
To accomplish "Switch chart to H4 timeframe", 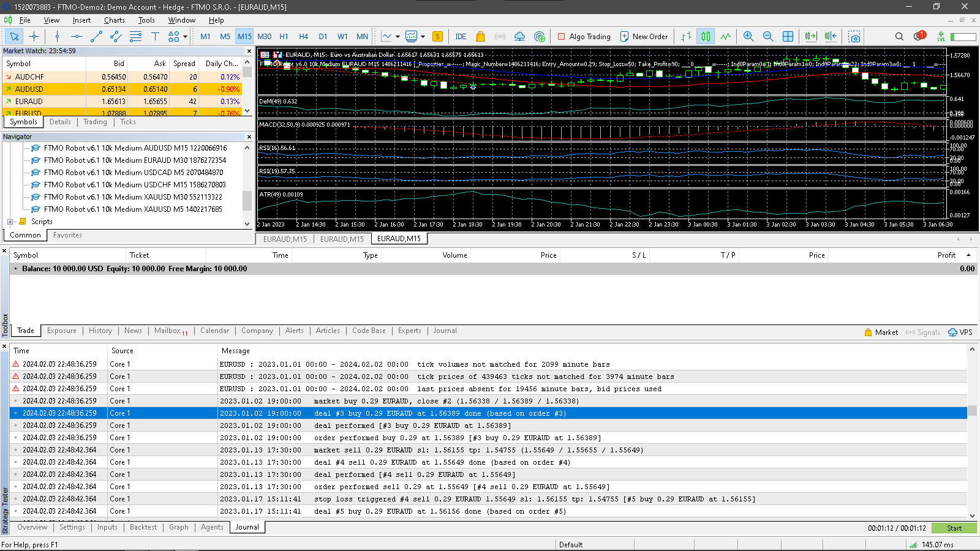I will [303, 36].
